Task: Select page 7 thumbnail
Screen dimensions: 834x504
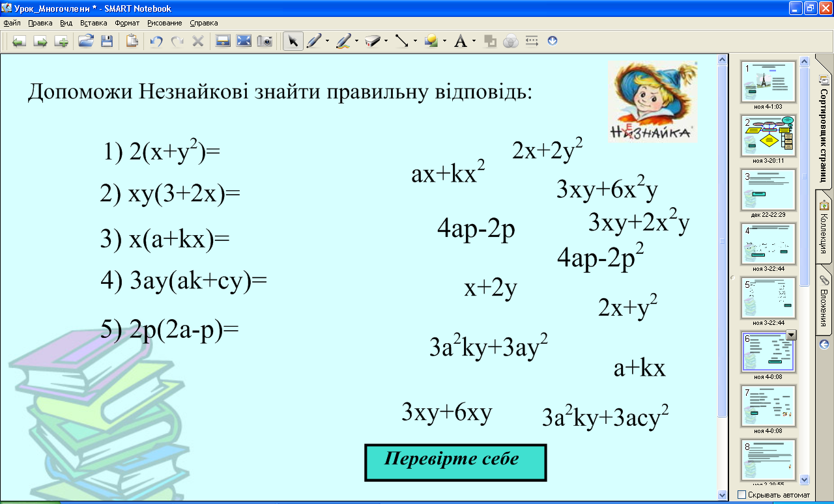Action: click(768, 406)
